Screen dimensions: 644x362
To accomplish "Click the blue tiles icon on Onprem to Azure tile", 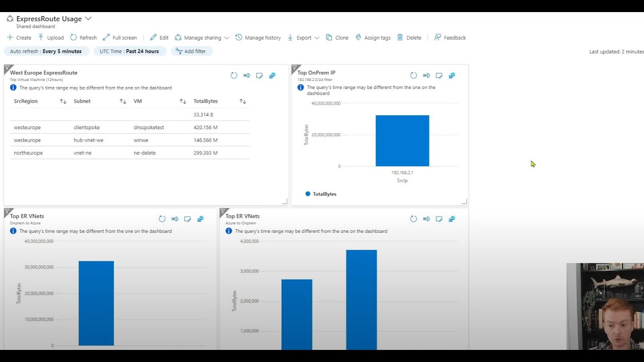I will [200, 219].
